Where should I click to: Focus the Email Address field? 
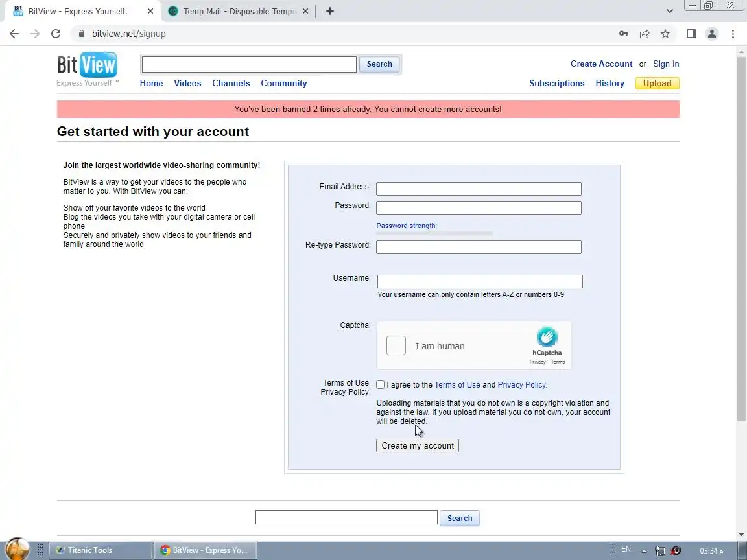pos(479,189)
